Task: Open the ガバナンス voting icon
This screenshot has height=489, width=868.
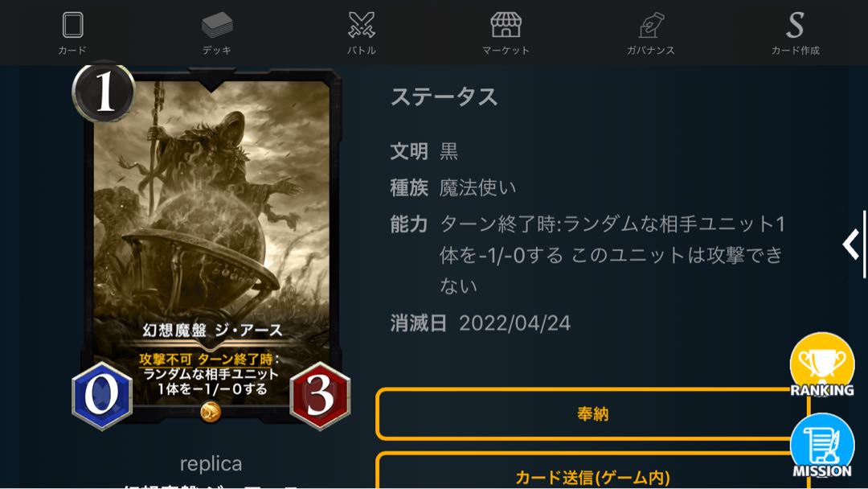Action: coord(651,26)
